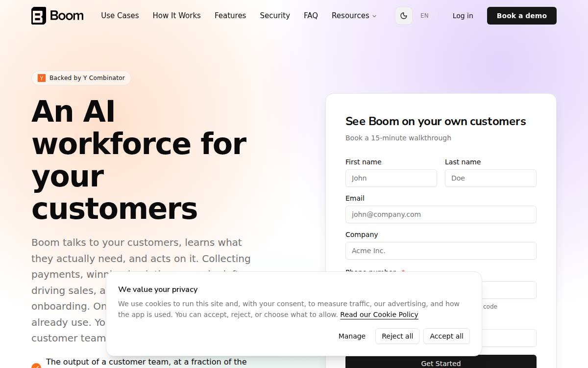
Task: Click Manage cookie preferences
Action: point(352,336)
